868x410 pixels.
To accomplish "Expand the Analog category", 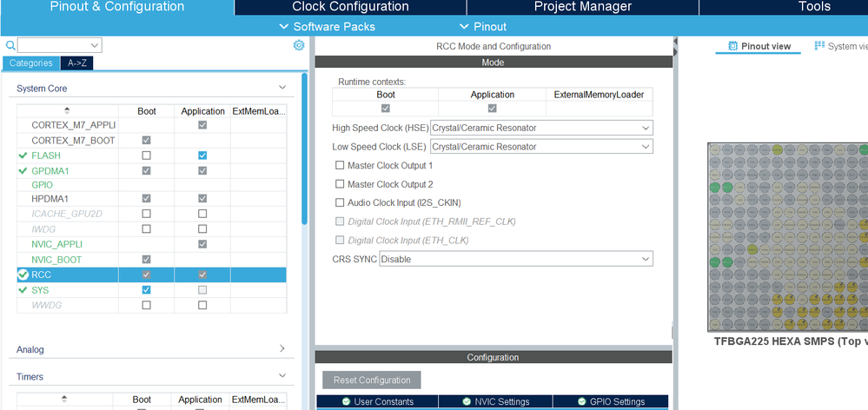I will [x=282, y=349].
